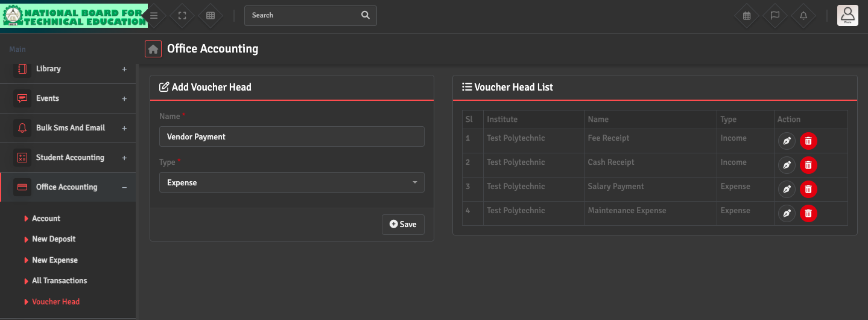Image resolution: width=868 pixels, height=320 pixels.
Task: Open the Type dropdown showing Expense
Action: [291, 182]
